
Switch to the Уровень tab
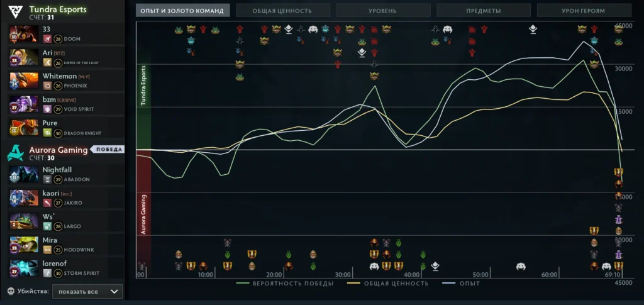(383, 11)
